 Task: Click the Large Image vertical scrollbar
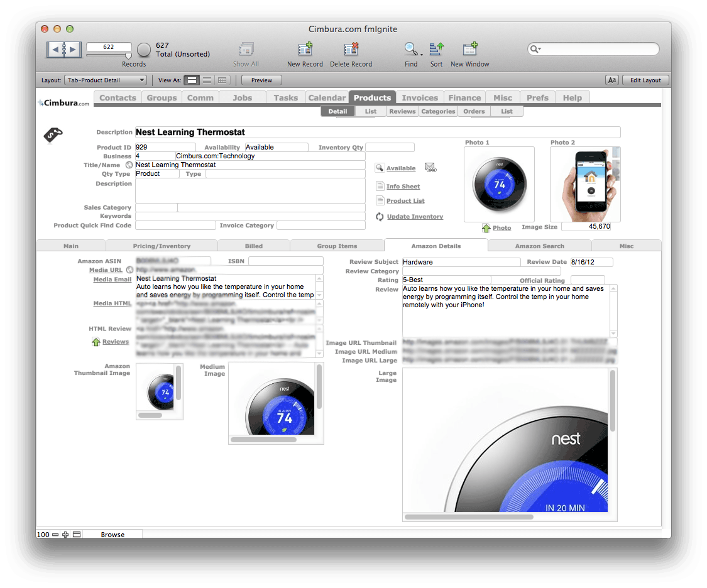tap(612, 401)
